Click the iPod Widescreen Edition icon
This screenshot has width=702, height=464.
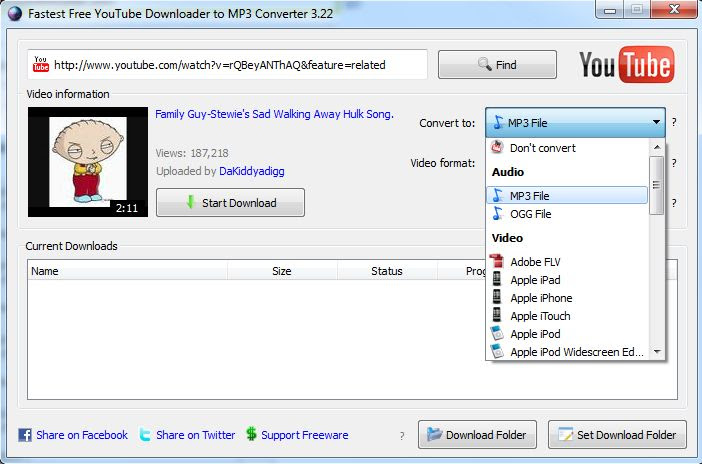pos(497,351)
